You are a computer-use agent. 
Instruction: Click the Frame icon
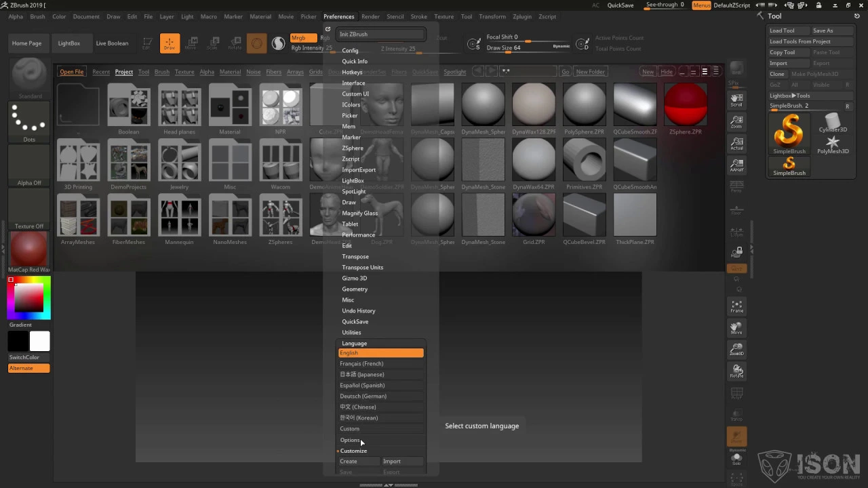(x=736, y=306)
